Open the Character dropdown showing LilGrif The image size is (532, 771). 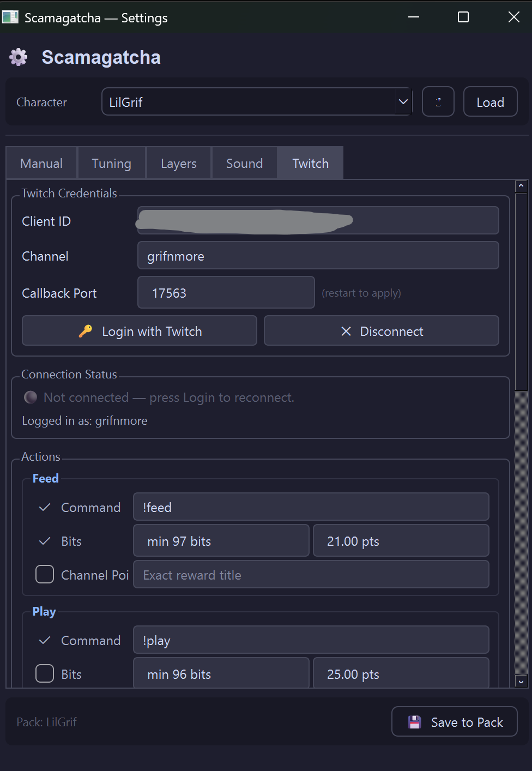click(257, 101)
